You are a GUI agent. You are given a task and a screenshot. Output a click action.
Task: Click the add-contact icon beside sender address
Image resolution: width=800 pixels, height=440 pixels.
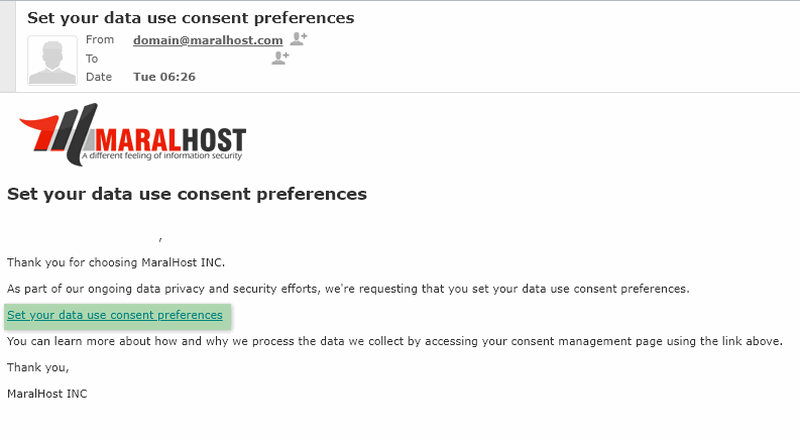click(x=298, y=40)
